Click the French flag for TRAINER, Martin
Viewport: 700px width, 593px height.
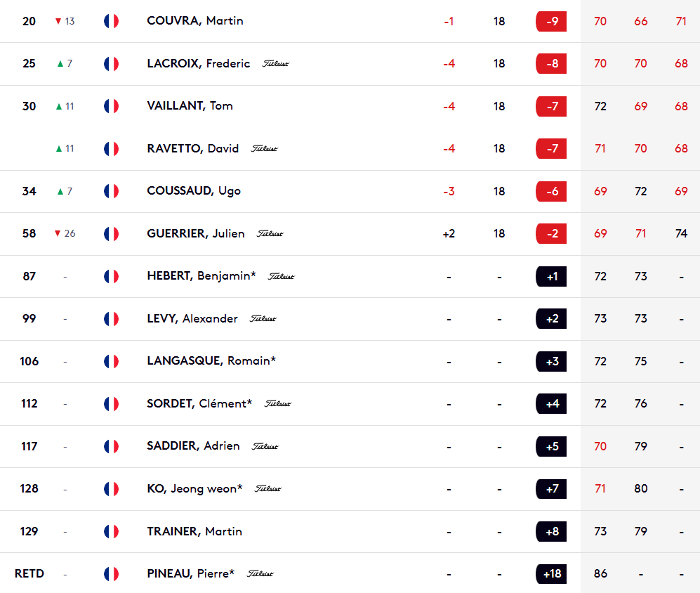[111, 531]
